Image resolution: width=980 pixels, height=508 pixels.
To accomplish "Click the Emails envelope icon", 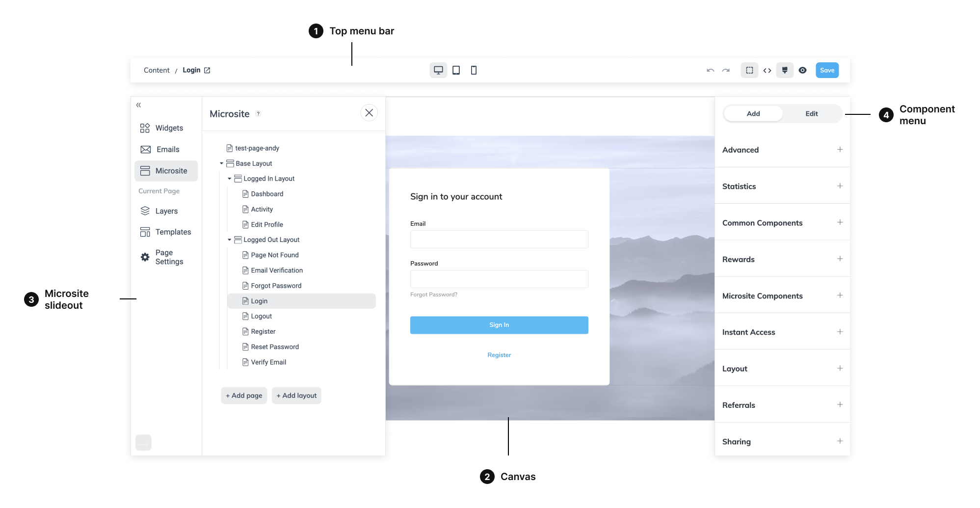I will (x=145, y=149).
